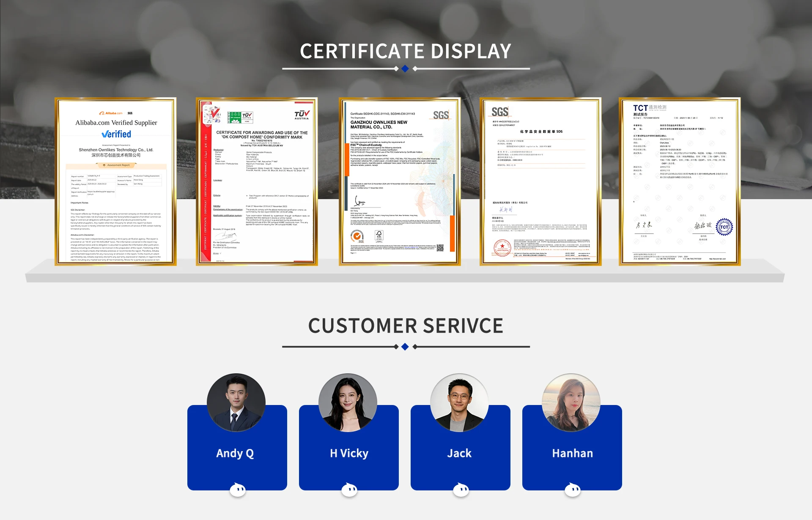Screen dimensions: 812x520
Task: Click Jack's profile photo
Action: 459,402
